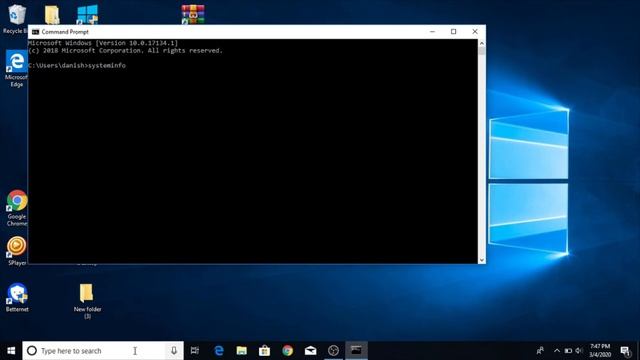Click the Microsoft Corporation copyright line

(125, 51)
